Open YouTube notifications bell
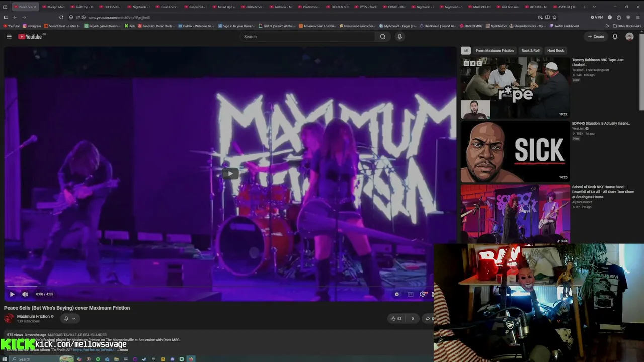The width and height of the screenshot is (644, 362). click(615, 37)
